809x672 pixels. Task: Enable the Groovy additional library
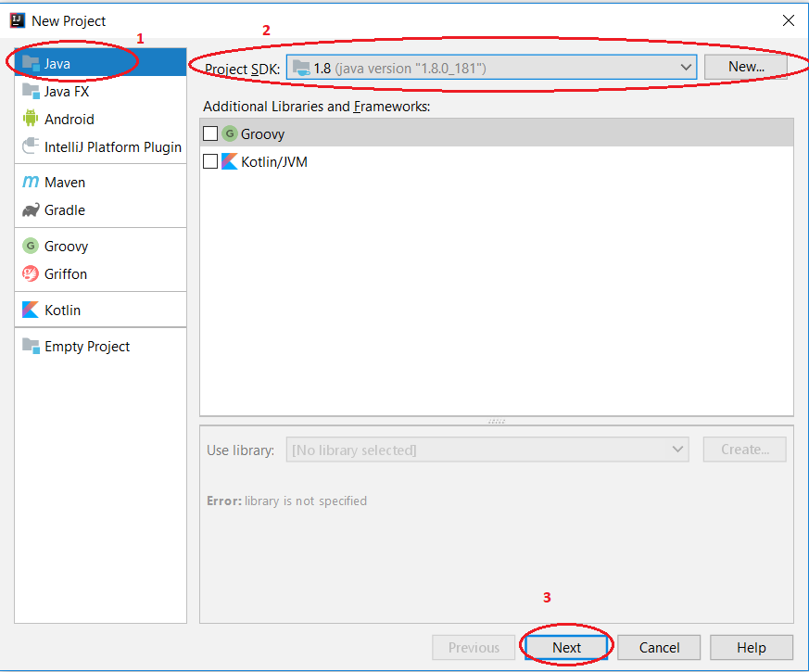209,133
